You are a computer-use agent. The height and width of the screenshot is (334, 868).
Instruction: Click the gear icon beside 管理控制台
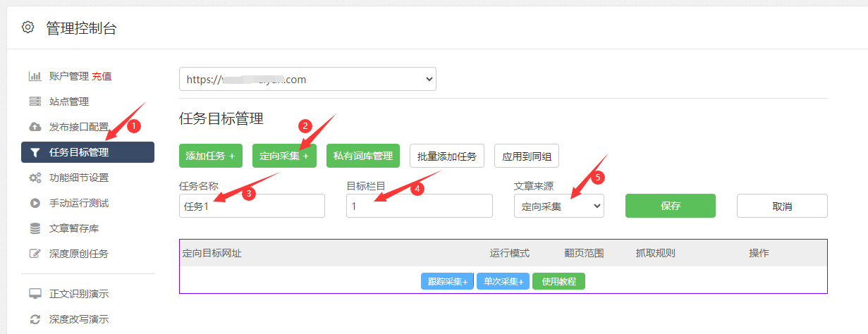[27, 27]
